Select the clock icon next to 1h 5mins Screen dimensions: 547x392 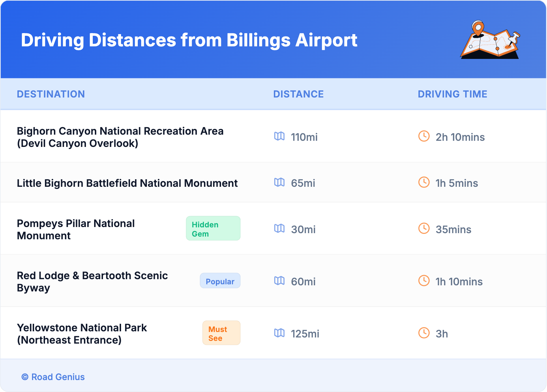click(x=424, y=182)
